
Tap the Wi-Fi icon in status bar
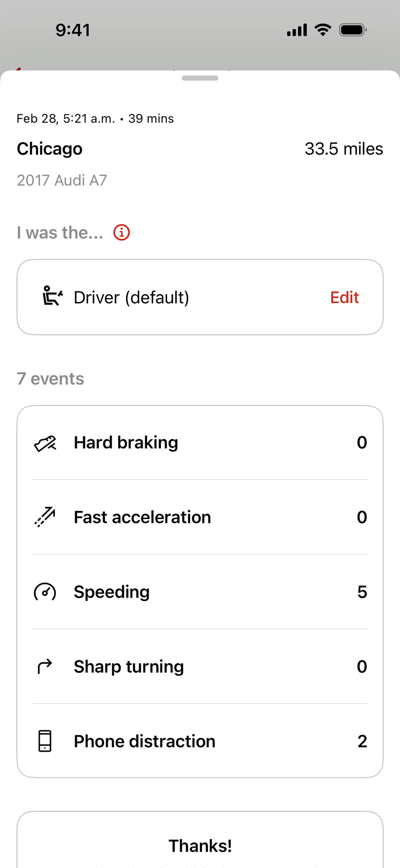[x=322, y=30]
